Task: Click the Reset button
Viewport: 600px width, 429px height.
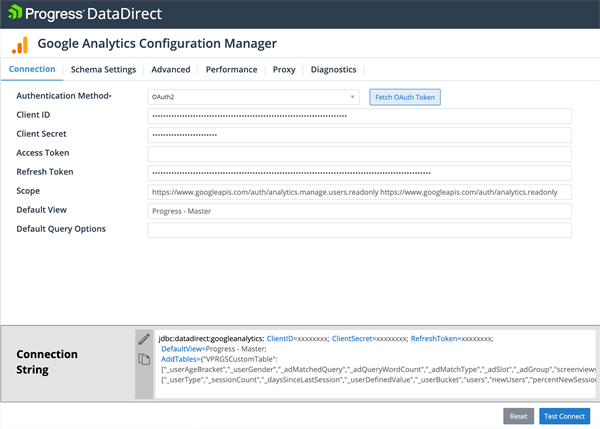Action: click(518, 416)
